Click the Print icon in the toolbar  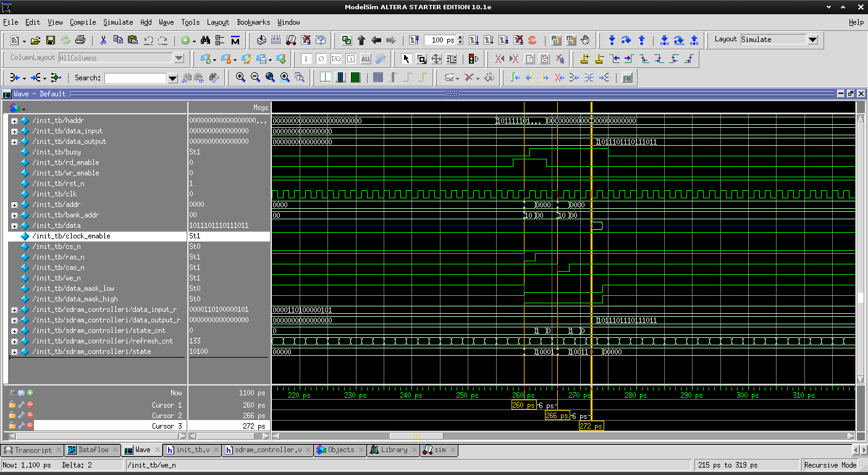[x=80, y=40]
